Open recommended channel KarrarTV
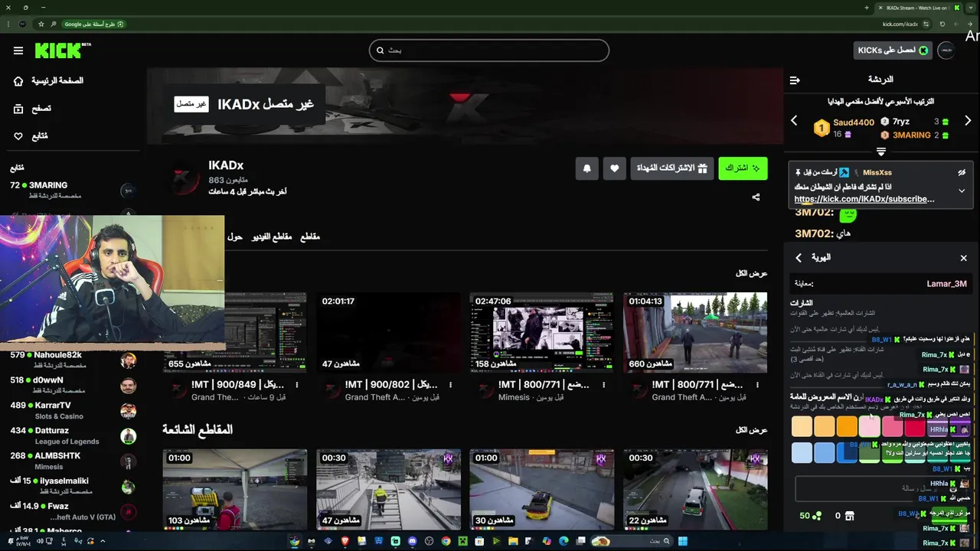Image resolution: width=980 pixels, height=551 pixels. click(73, 410)
